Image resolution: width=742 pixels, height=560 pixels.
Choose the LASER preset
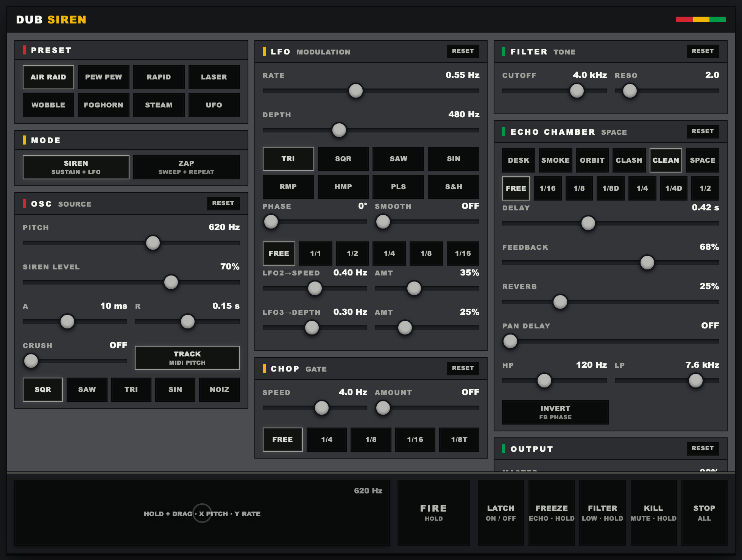pos(214,77)
